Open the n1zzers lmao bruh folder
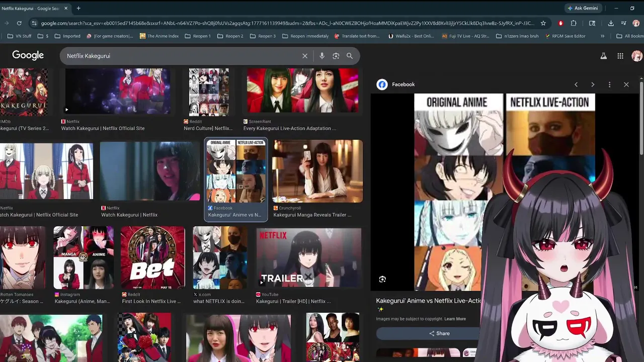Screen dimensions: 644x362 517,36
